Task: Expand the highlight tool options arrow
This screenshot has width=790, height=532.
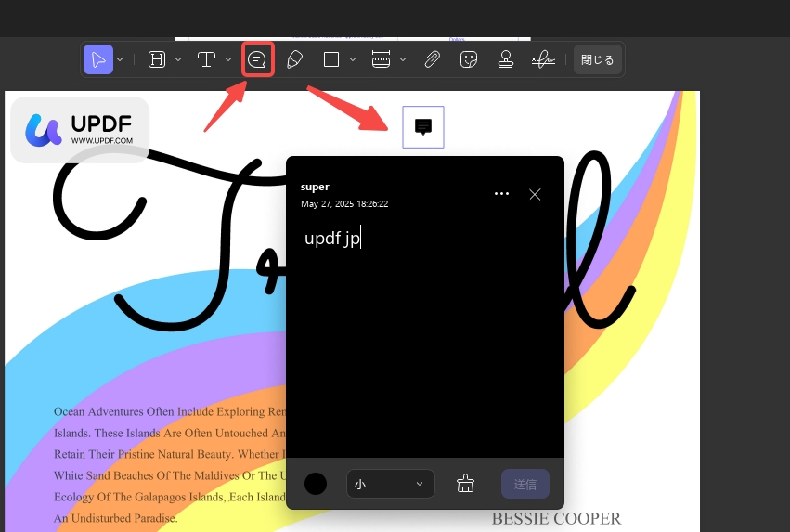Action: click(178, 59)
